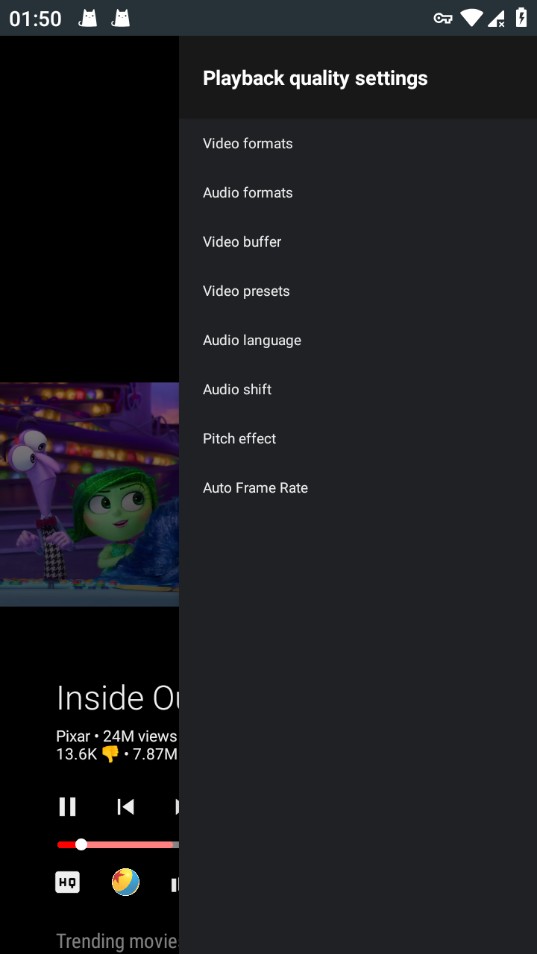537x954 pixels.
Task: Open the Pixar channel ball icon
Action: tap(125, 882)
